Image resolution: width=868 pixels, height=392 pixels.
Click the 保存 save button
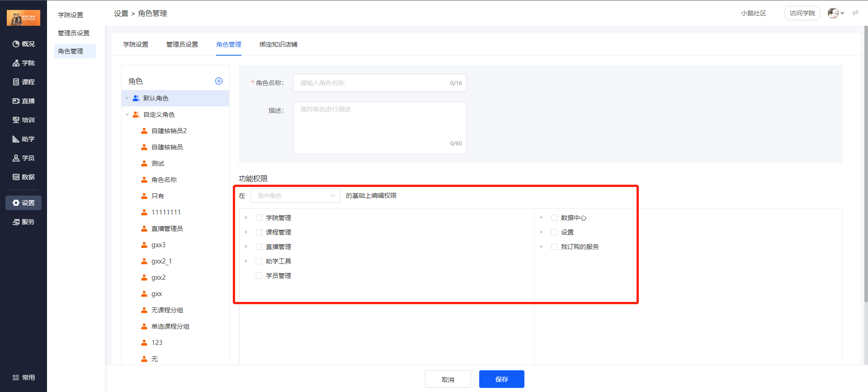[501, 379]
